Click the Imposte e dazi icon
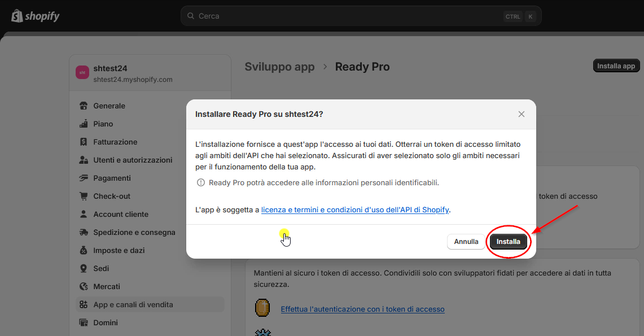Image resolution: width=644 pixels, height=336 pixels. (84, 250)
